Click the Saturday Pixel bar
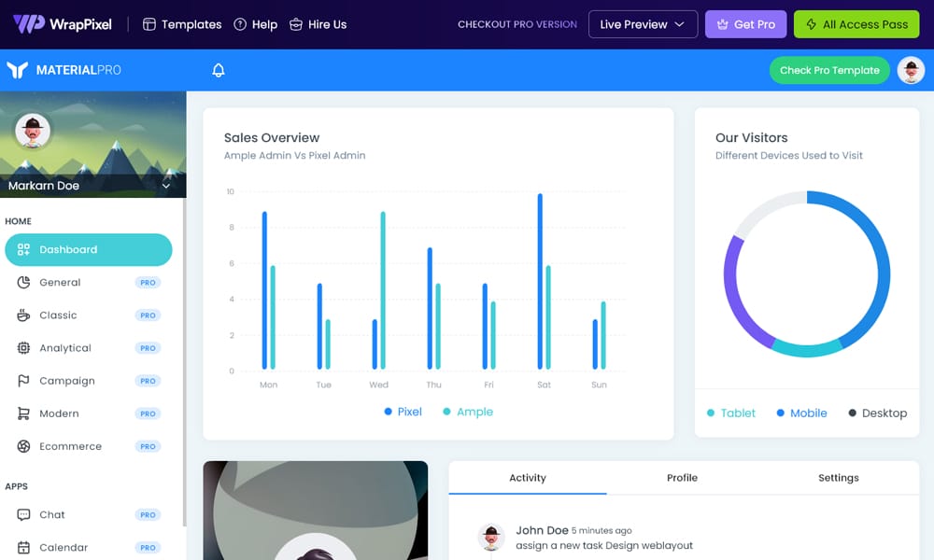The image size is (934, 560). (540, 282)
